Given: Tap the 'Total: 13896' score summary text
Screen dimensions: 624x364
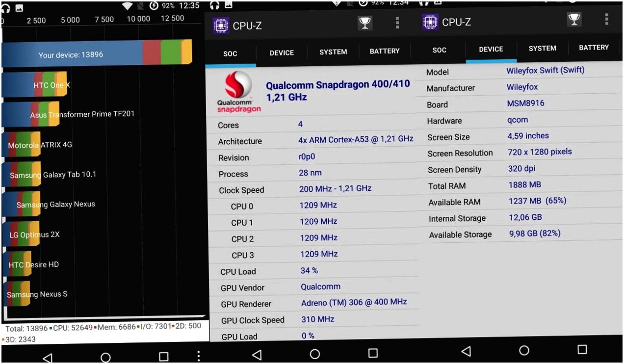Looking at the screenshot, I should click(x=26, y=328).
